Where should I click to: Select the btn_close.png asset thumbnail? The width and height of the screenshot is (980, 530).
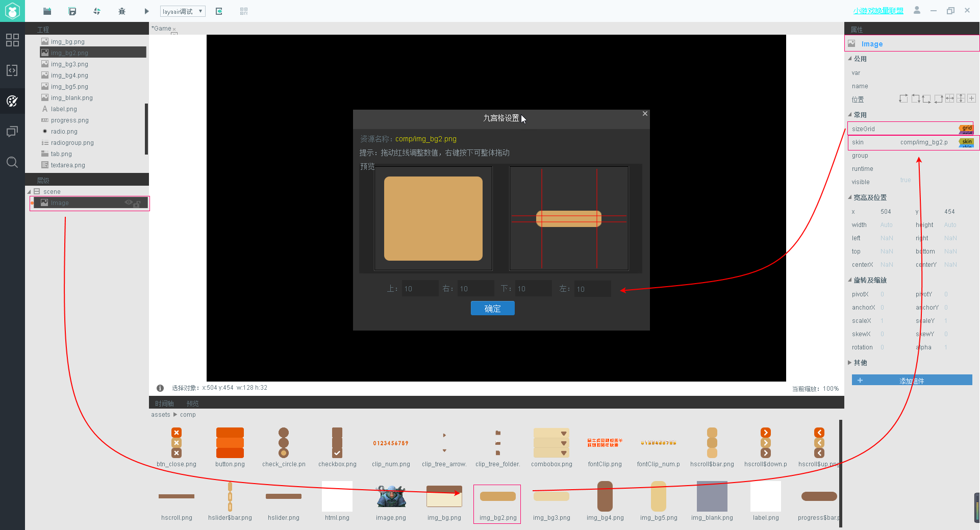tap(177, 447)
